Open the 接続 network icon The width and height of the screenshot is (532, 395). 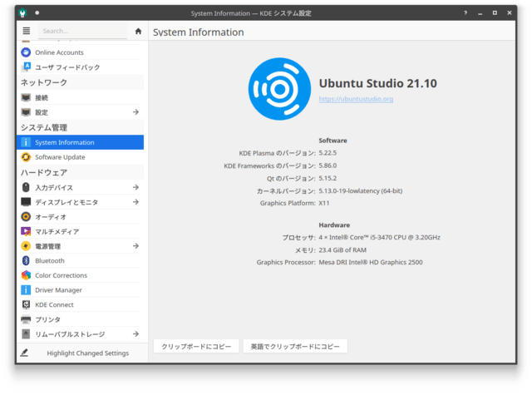click(x=26, y=98)
